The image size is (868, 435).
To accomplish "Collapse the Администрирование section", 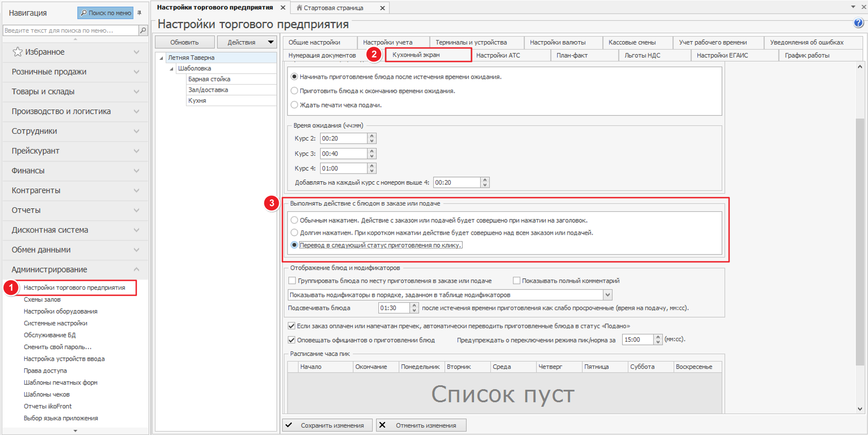I will click(75, 270).
